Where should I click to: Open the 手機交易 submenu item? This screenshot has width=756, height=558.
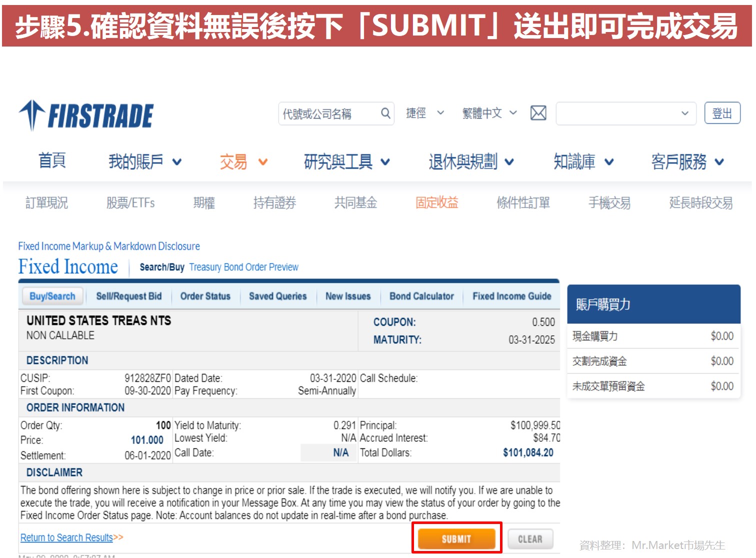click(609, 203)
